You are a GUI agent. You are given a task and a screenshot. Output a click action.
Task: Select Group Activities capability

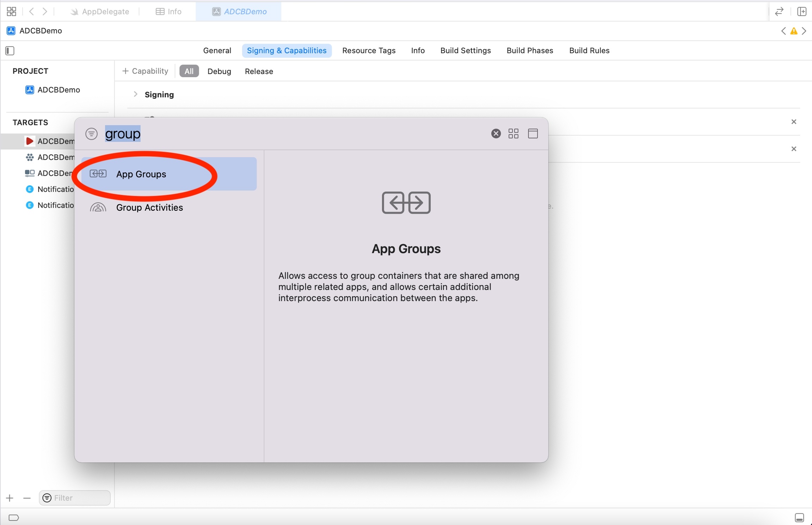(x=149, y=208)
